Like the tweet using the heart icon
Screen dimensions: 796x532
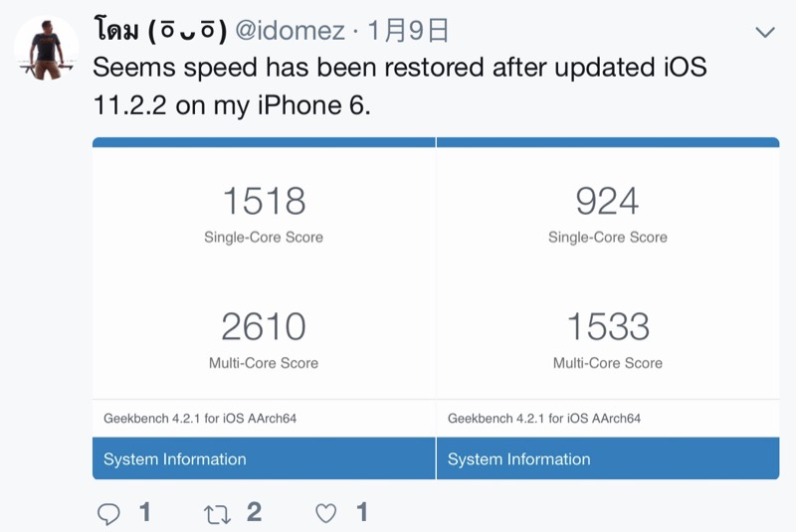click(325, 513)
